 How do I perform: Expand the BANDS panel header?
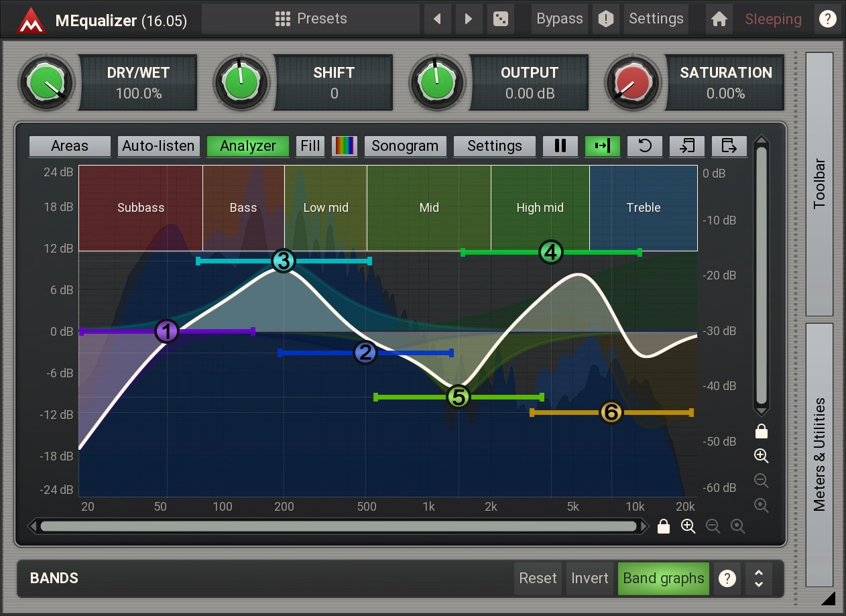tap(54, 578)
